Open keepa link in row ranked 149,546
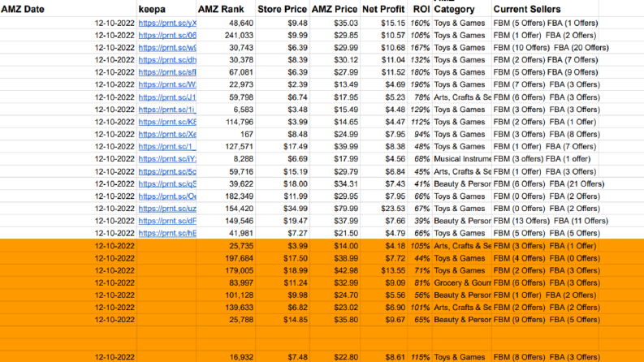 (167, 221)
